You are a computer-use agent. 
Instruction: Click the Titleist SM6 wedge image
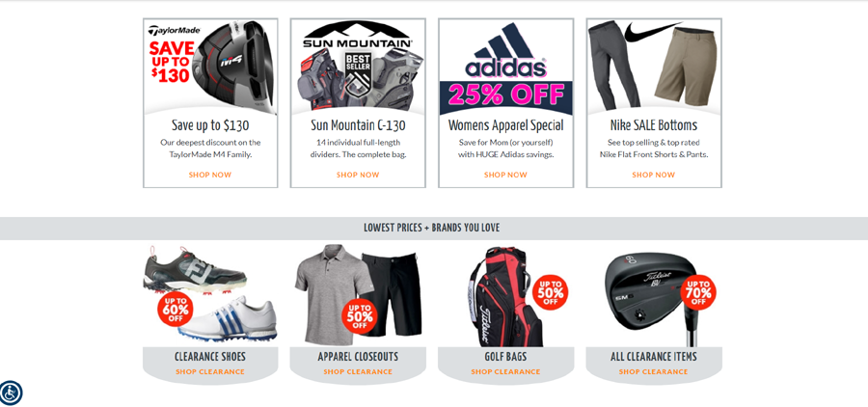click(x=653, y=298)
